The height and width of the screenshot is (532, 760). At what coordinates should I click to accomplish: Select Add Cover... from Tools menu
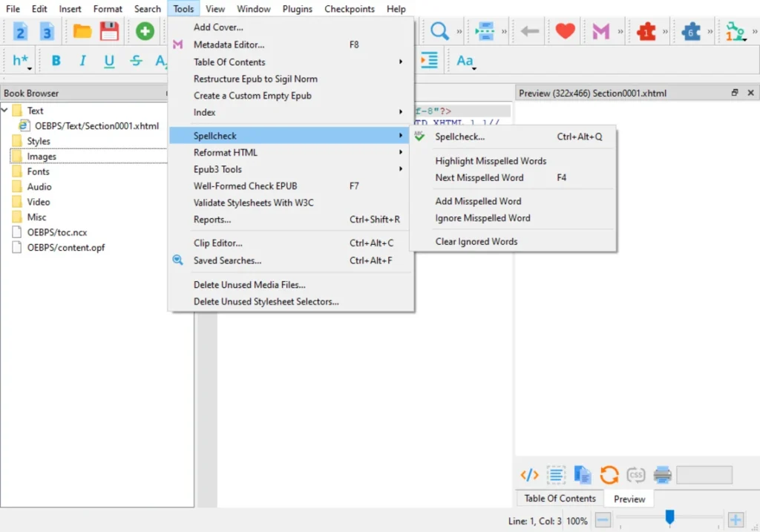[x=291, y=27]
